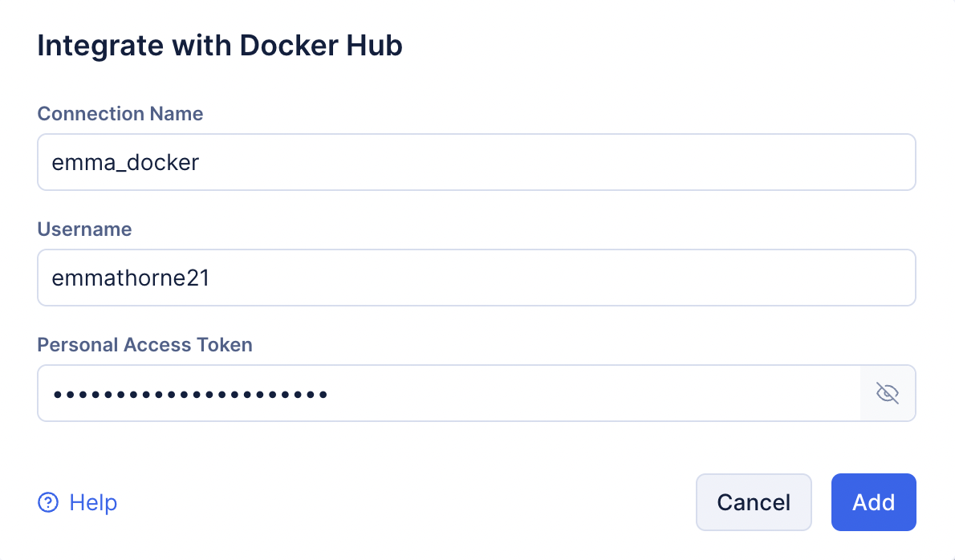
Task: Click the "Personal Access Token" label
Action: pyautogui.click(x=144, y=345)
